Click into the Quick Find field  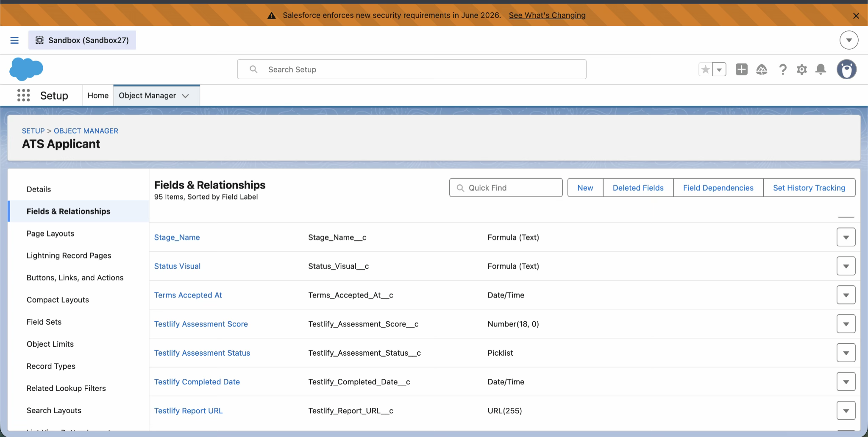(x=506, y=187)
